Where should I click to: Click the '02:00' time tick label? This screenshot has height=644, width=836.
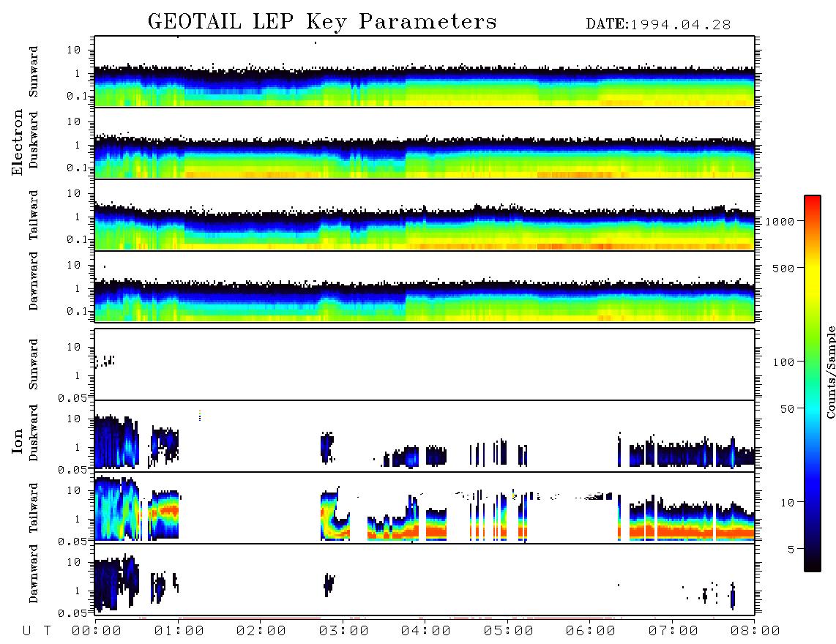coord(261,632)
